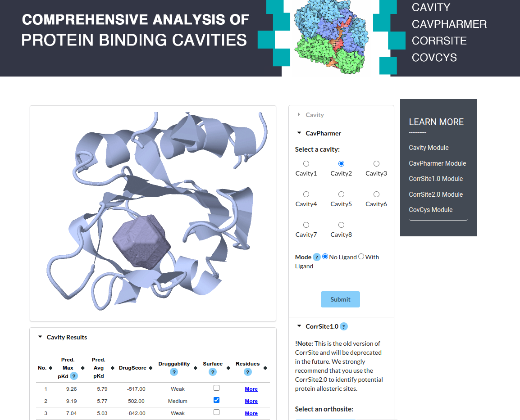Click the protein 3D structure viewer
This screenshot has height=420, width=520.
click(153, 213)
